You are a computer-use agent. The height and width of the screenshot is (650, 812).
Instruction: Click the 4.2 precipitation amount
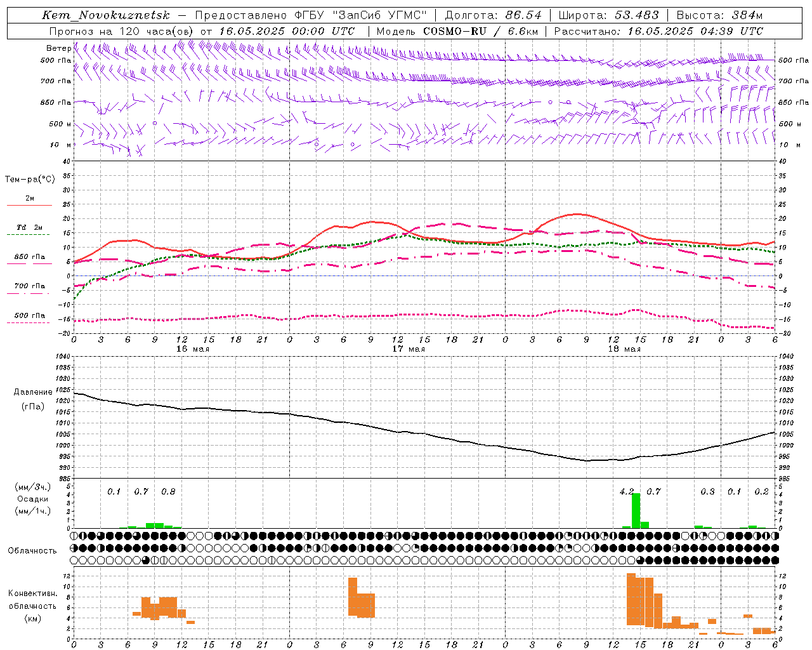[x=627, y=491]
